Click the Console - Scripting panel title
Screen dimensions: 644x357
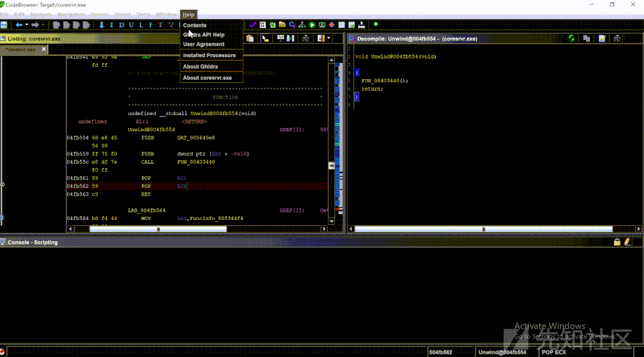click(33, 243)
